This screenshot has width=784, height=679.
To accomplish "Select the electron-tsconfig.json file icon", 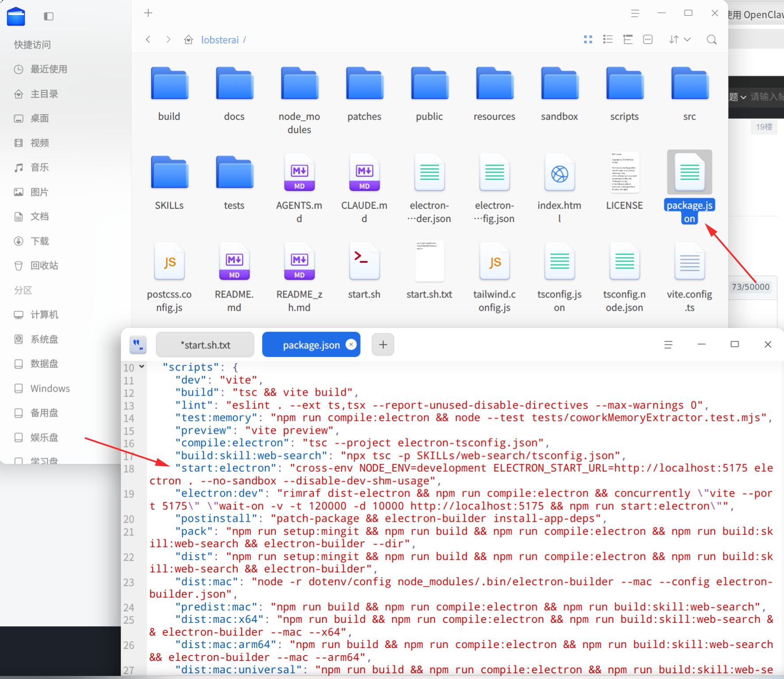I will click(x=494, y=172).
